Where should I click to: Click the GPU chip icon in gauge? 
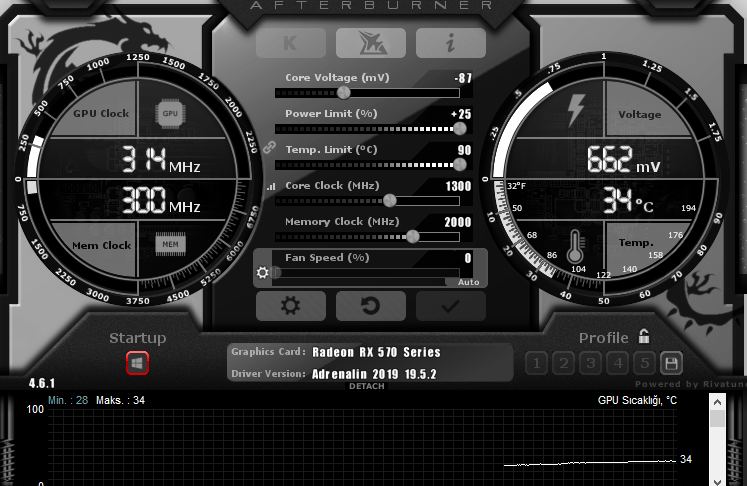(170, 113)
